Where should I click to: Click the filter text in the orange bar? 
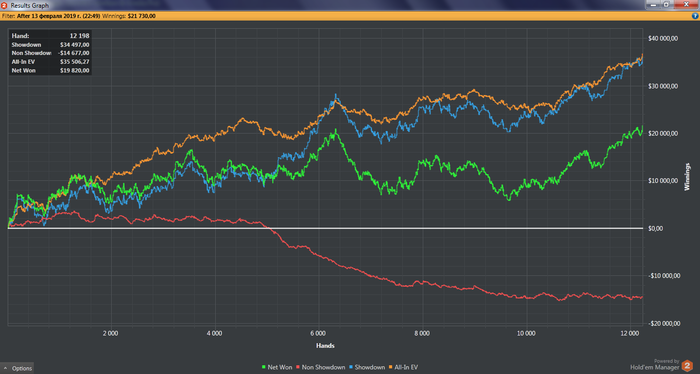tap(51, 16)
